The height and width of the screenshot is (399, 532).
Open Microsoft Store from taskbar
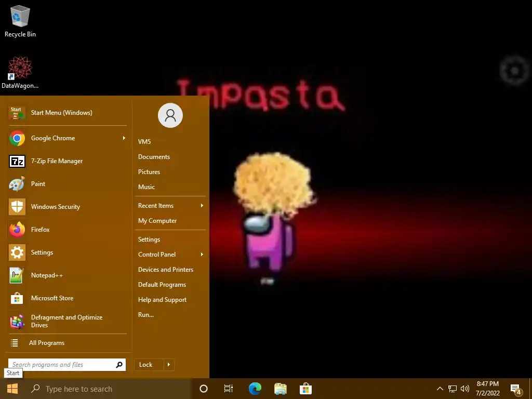pyautogui.click(x=305, y=389)
